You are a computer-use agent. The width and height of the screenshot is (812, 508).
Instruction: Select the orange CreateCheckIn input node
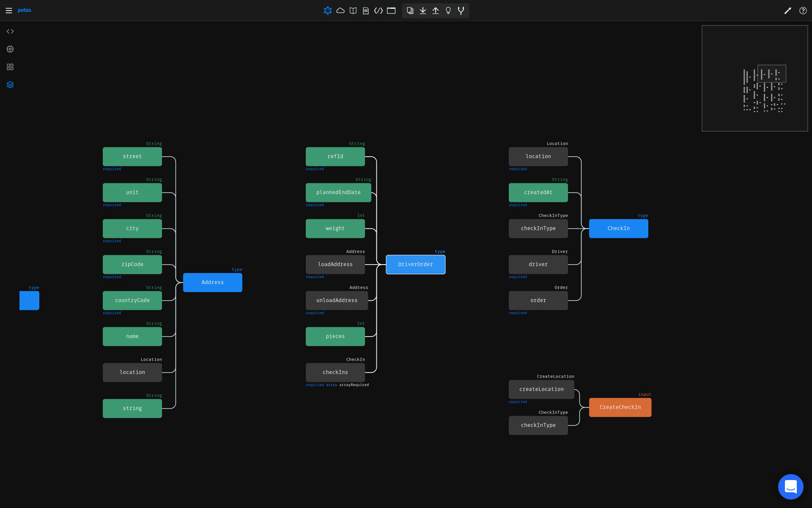(x=620, y=407)
